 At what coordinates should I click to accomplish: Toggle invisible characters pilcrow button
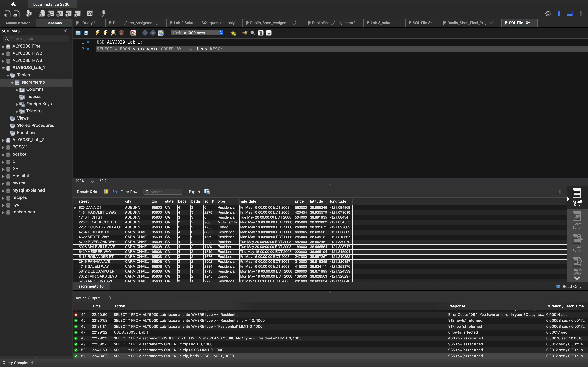261,33
